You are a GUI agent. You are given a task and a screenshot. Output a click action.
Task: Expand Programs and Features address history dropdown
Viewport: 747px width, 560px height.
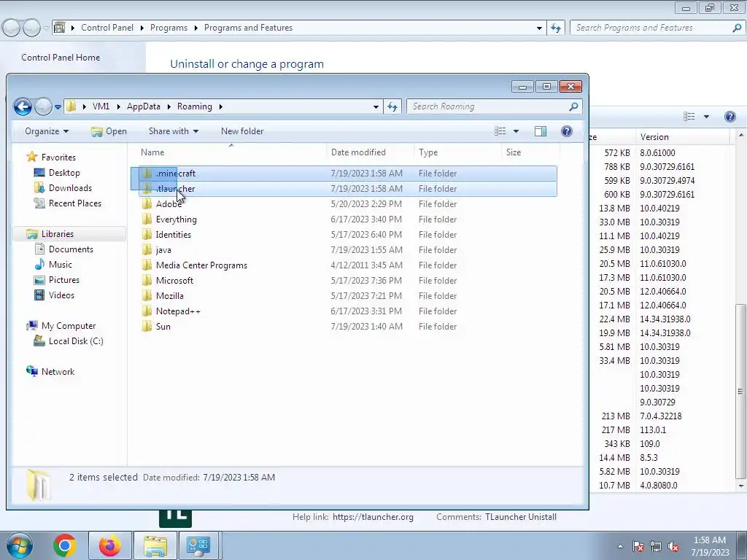click(x=539, y=28)
